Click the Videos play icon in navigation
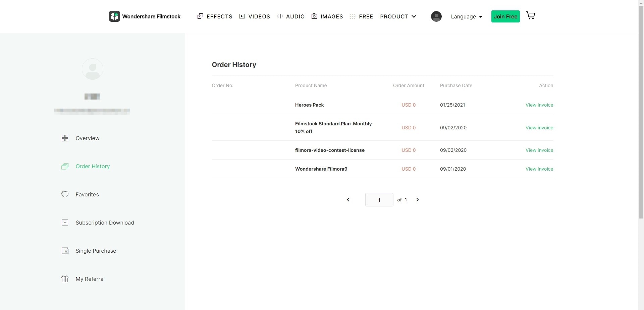644x310 pixels. (x=242, y=16)
